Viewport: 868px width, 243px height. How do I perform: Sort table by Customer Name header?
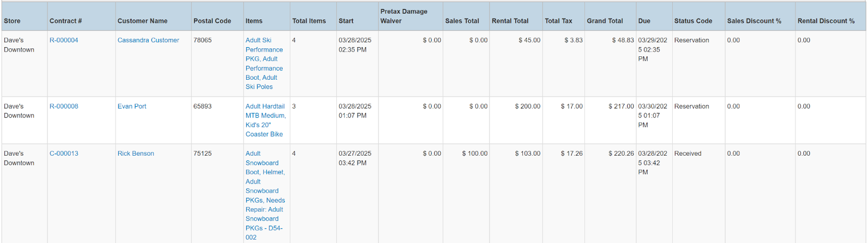142,21
